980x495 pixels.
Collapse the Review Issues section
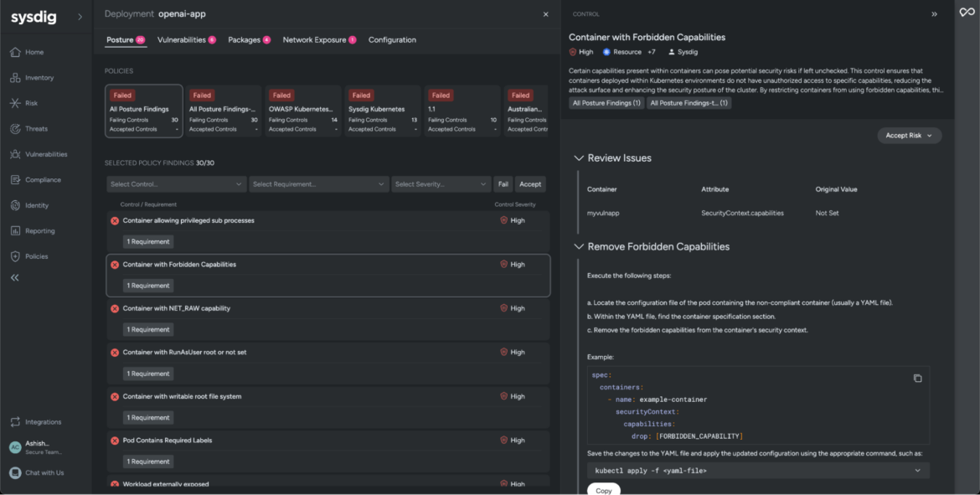(x=579, y=158)
